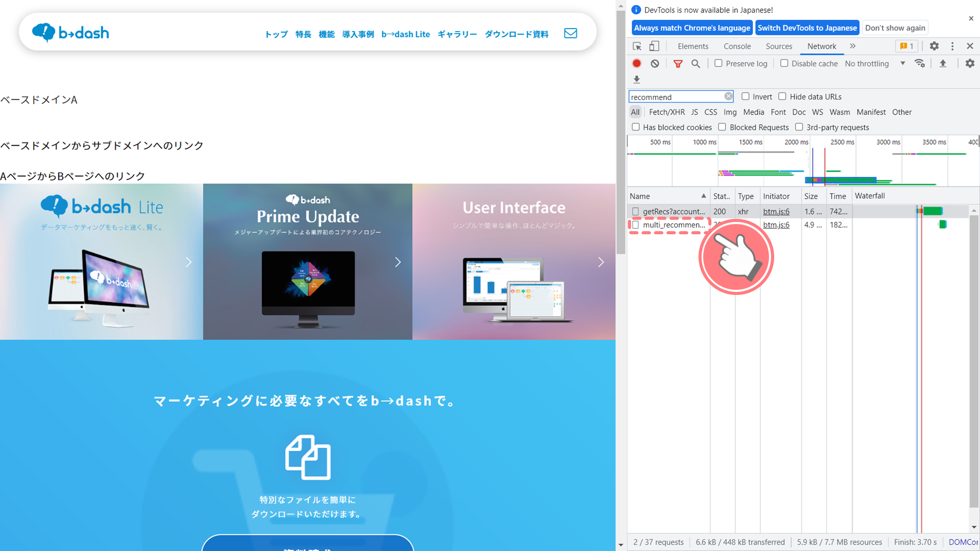Sort requests by Size column
This screenshot has height=551, width=980.
click(813, 196)
